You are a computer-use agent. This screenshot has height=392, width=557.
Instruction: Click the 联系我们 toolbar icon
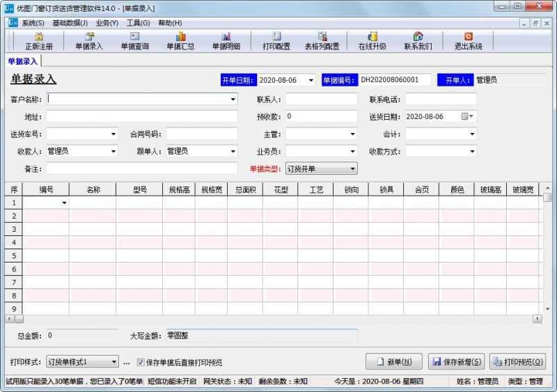click(418, 41)
